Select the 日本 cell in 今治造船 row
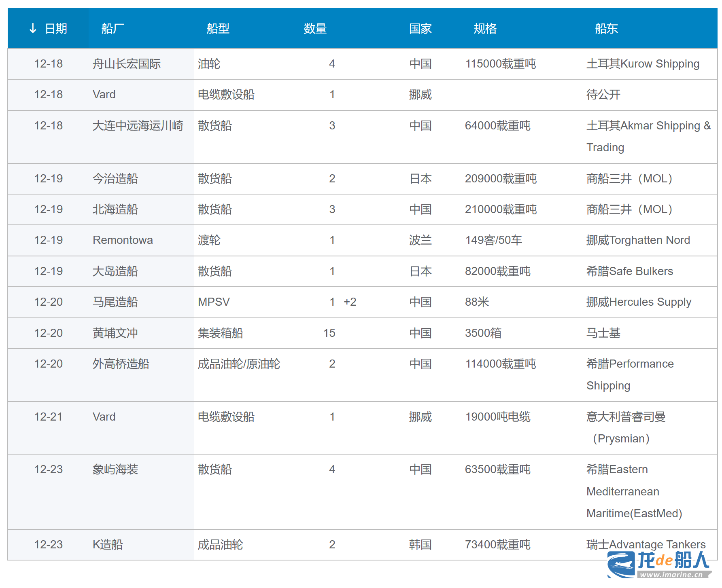722x588 pixels. [420, 179]
